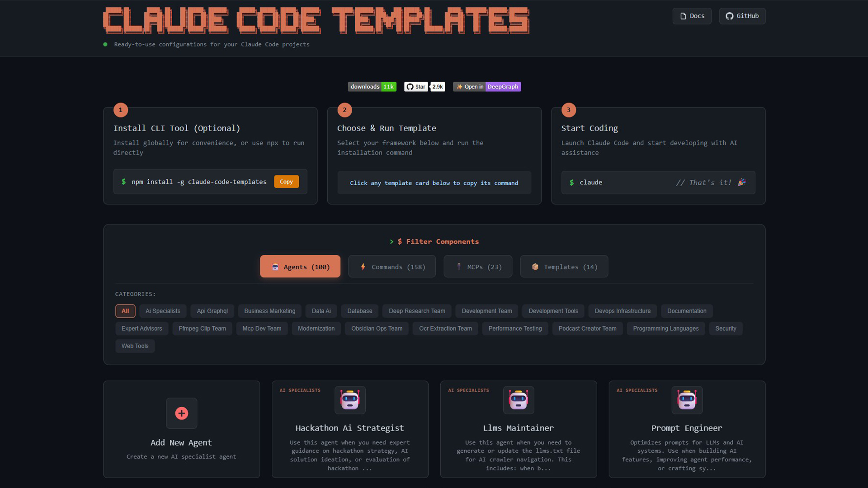Image resolution: width=868 pixels, height=488 pixels.
Task: Click the GitHub octocat icon in header
Action: pos(729,16)
